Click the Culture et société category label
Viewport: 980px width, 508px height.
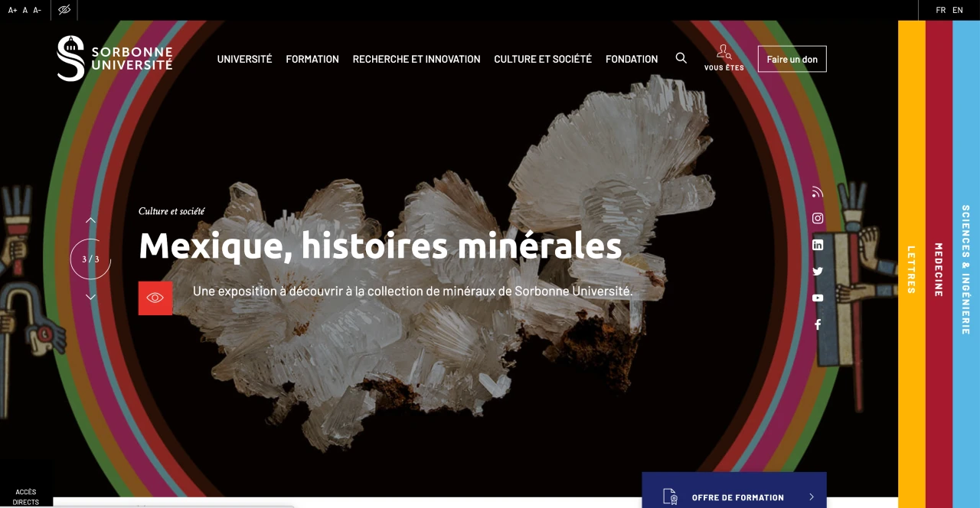coord(171,211)
